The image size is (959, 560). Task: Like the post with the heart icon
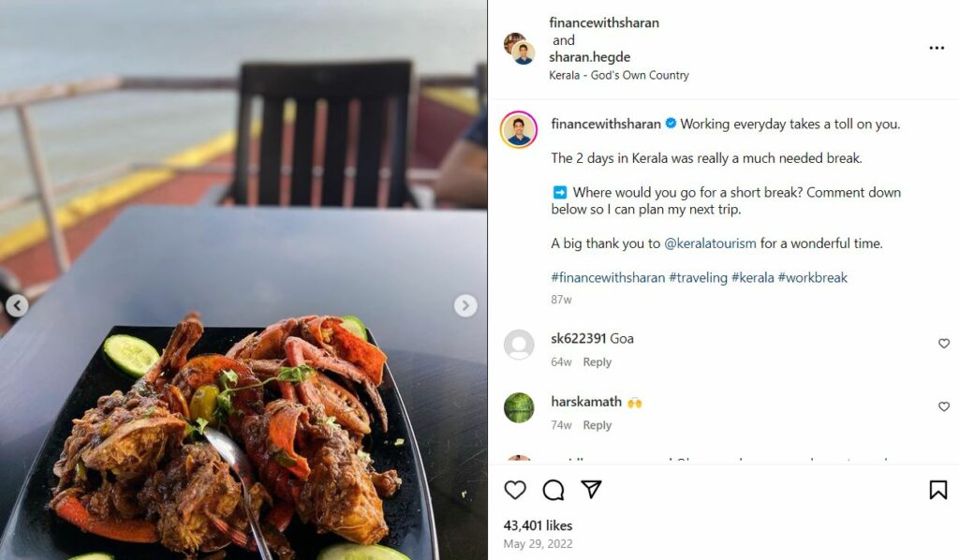(515, 490)
